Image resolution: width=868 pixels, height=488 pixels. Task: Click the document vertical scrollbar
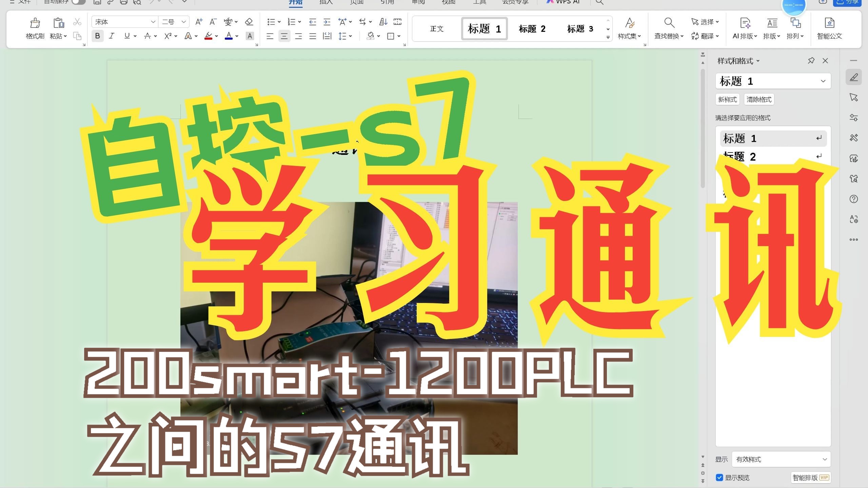pos(703,128)
